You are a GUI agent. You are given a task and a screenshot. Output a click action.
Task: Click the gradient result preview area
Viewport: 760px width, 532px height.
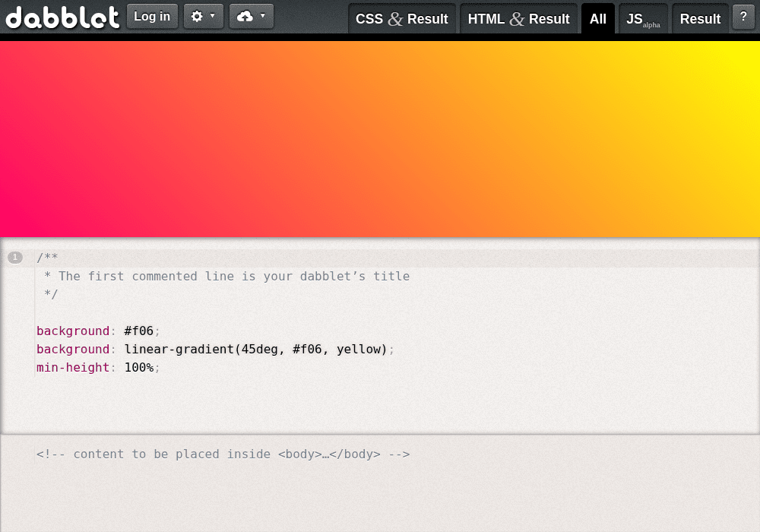[380, 139]
